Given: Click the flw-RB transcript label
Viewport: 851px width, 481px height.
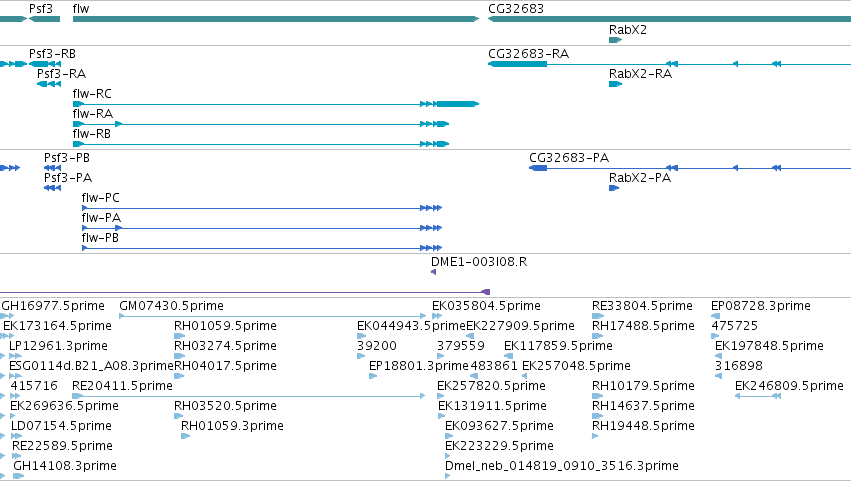Looking at the screenshot, I should [92, 134].
